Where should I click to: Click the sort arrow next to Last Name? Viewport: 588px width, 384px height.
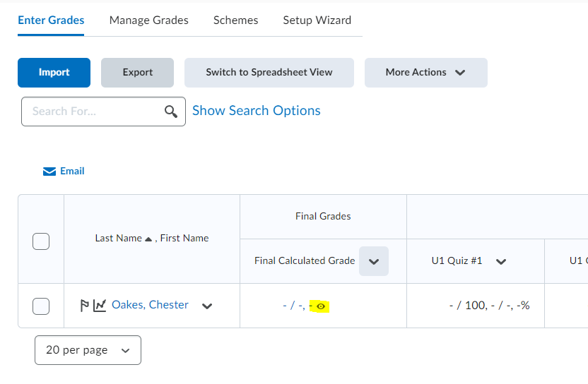[x=148, y=239]
